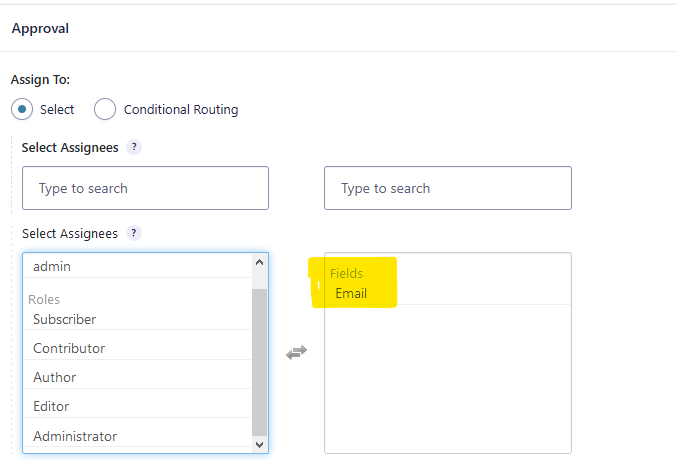Choose the Contributor role option
This screenshot has width=676, height=462.
[69, 348]
